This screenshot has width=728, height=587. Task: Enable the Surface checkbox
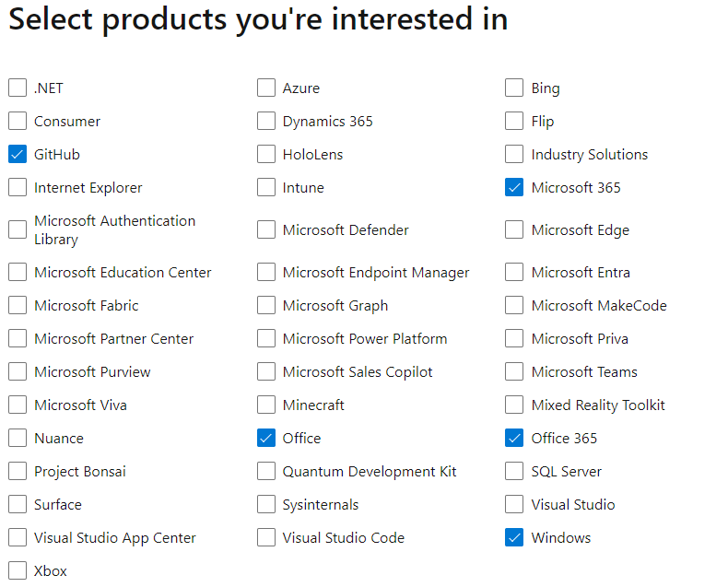[x=18, y=504]
